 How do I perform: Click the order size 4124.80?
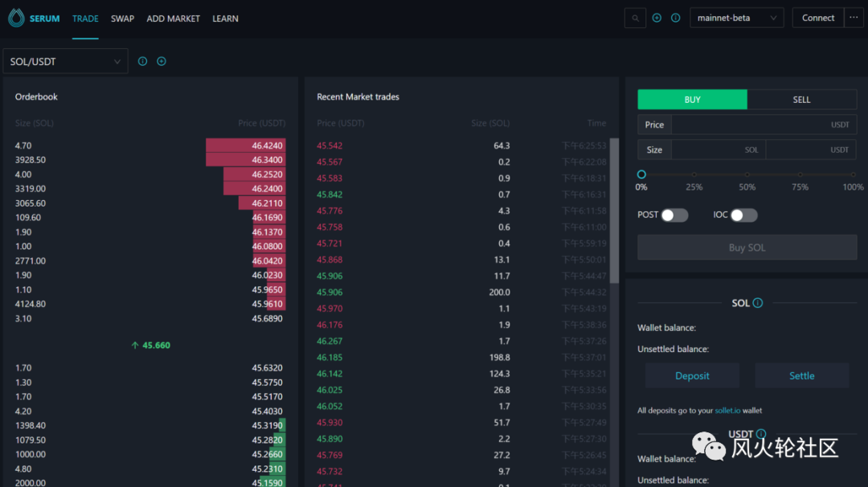pos(31,304)
